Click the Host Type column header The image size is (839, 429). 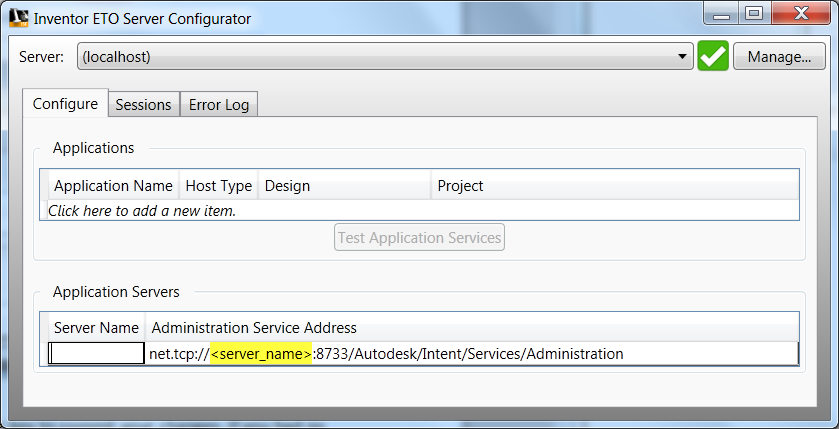coord(219,186)
